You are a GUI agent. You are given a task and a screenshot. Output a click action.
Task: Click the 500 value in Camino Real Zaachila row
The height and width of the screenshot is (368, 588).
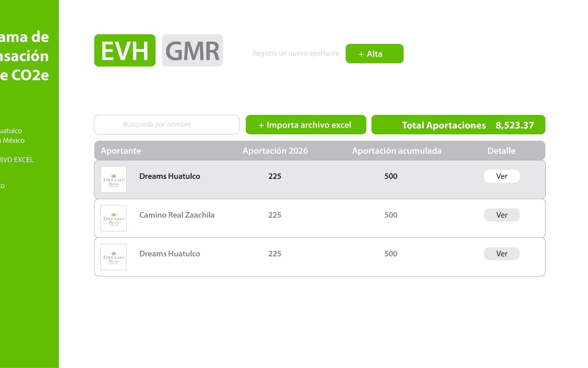pyautogui.click(x=391, y=215)
